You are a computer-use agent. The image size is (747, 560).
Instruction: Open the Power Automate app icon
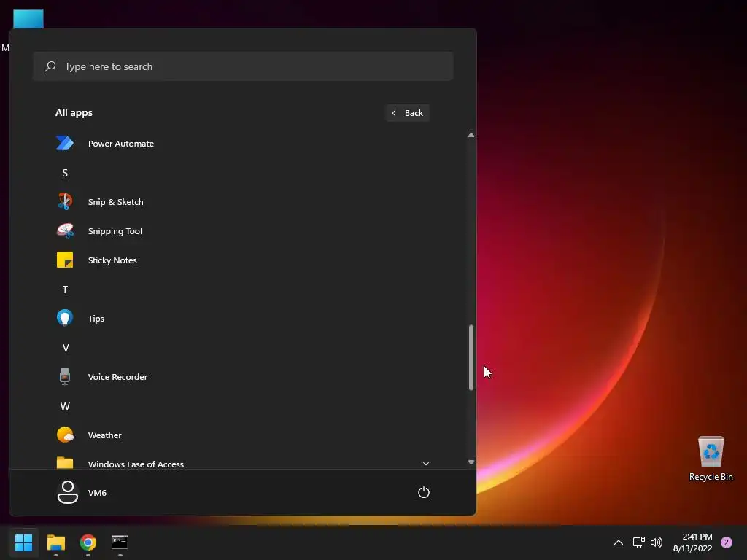65,144
